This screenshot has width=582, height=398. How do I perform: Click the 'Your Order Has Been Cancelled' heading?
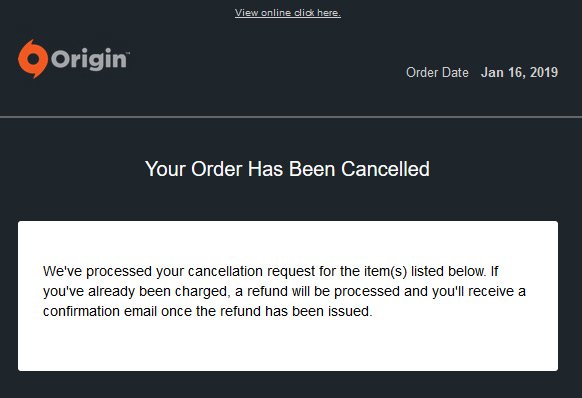click(x=287, y=169)
